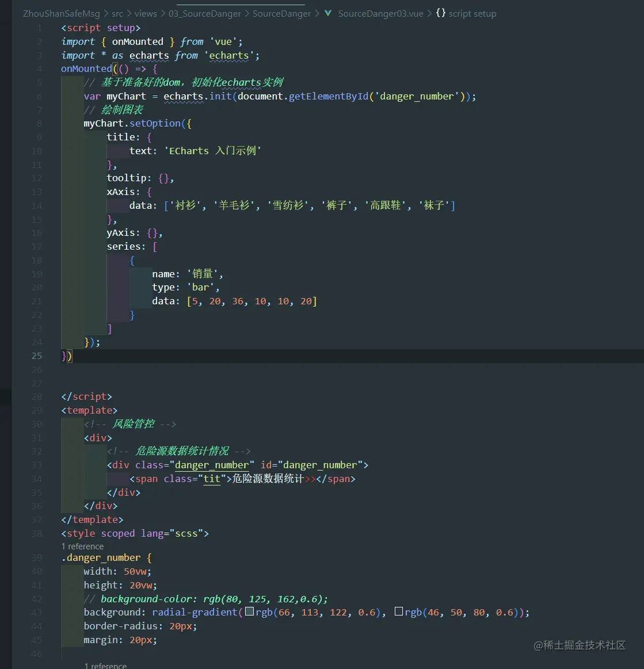Click the color swatch for rgb(46, 50, 80, 0.6)
This screenshot has width=644, height=669.
tap(399, 611)
